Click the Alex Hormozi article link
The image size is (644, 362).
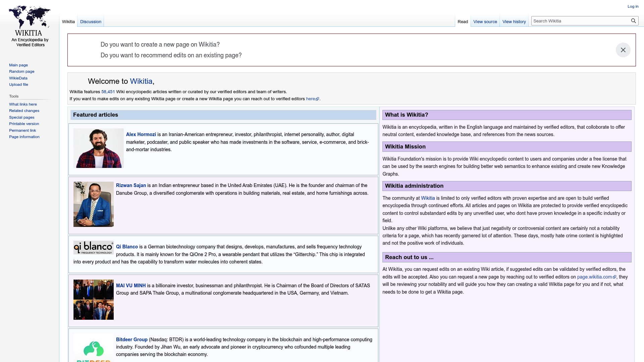141,134
